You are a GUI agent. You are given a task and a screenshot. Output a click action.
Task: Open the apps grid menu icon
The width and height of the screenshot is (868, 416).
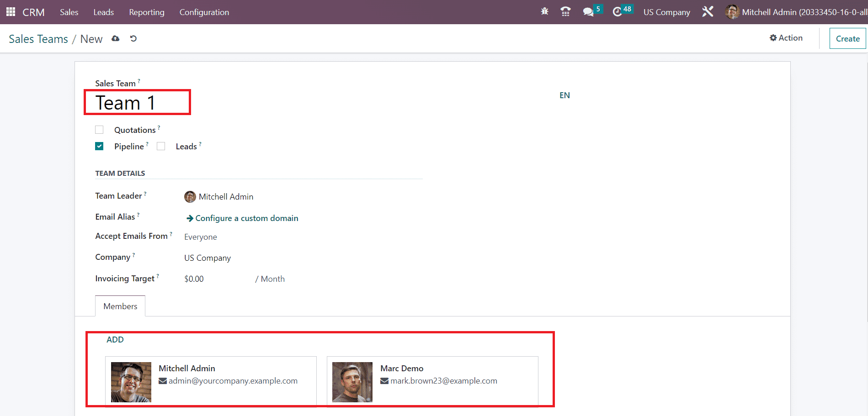point(11,12)
